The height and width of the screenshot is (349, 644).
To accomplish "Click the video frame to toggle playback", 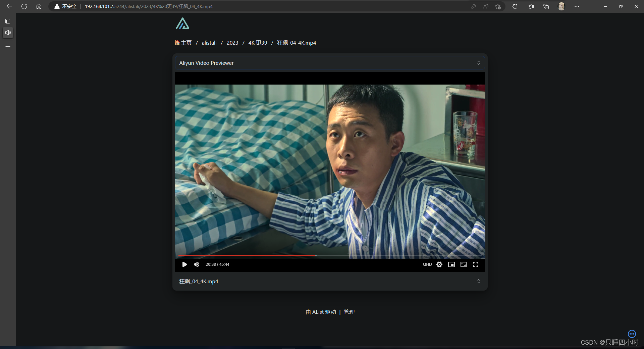I will (x=330, y=171).
